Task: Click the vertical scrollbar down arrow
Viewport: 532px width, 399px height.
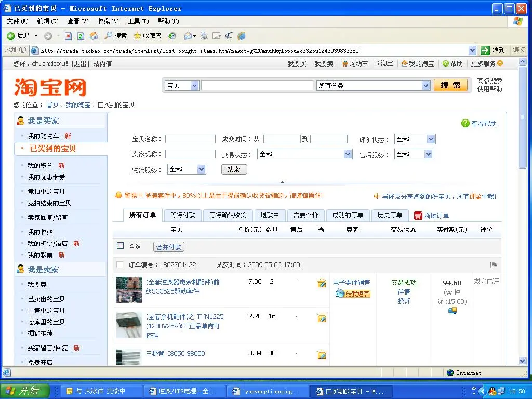Action: coord(523,361)
